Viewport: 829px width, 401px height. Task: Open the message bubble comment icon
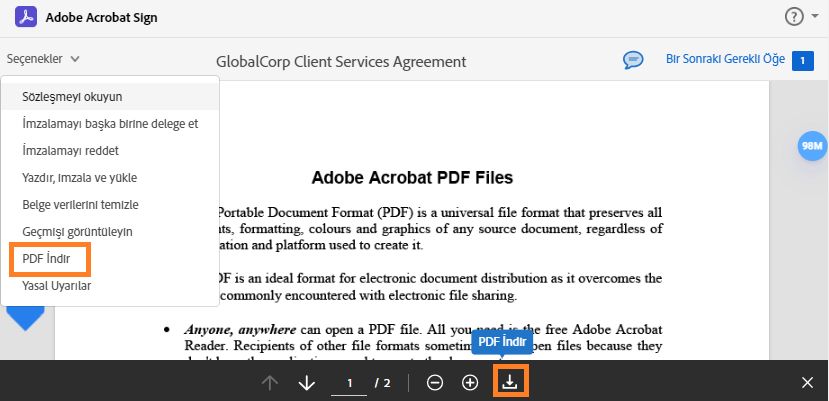[x=633, y=60]
